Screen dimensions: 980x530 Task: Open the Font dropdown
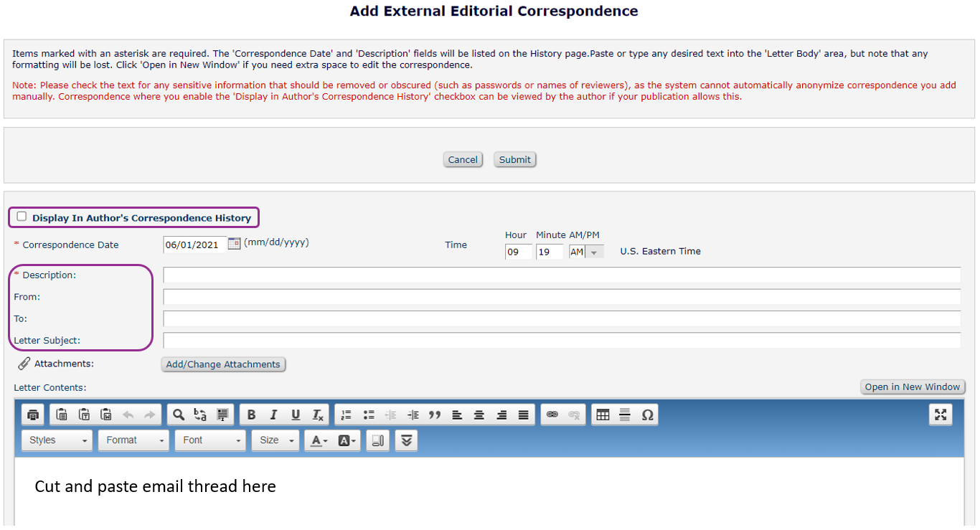click(x=211, y=440)
